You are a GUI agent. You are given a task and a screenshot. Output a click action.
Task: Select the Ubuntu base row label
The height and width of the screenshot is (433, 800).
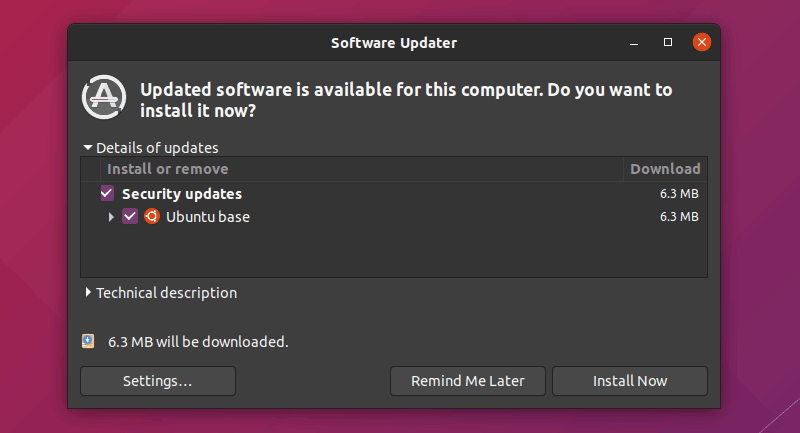[208, 216]
